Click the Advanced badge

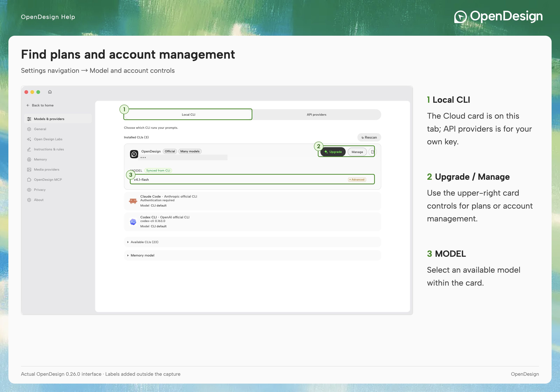coord(357,180)
